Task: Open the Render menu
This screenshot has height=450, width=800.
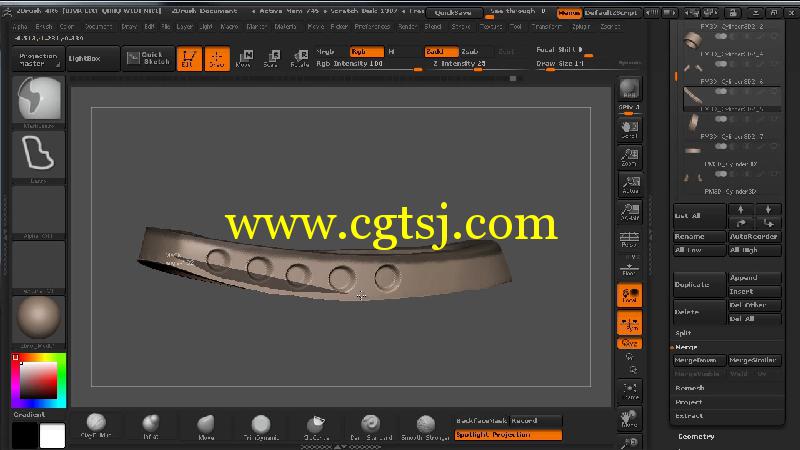Action: [x=408, y=27]
